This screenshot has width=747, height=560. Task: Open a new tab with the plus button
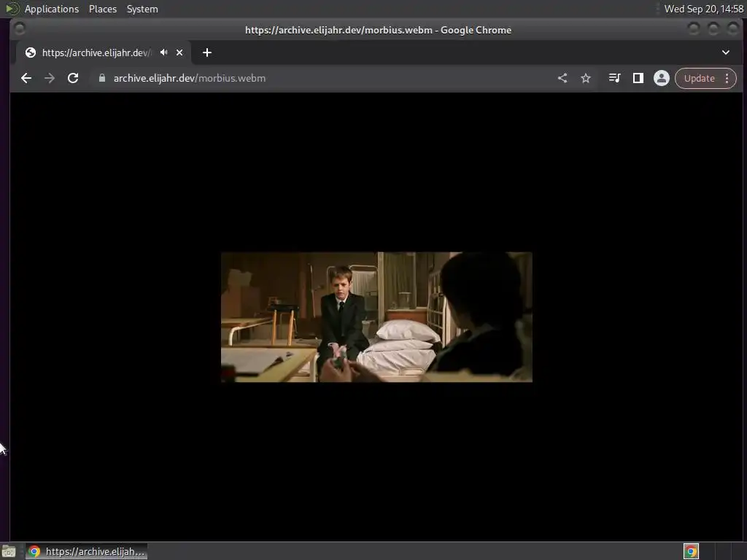(206, 52)
